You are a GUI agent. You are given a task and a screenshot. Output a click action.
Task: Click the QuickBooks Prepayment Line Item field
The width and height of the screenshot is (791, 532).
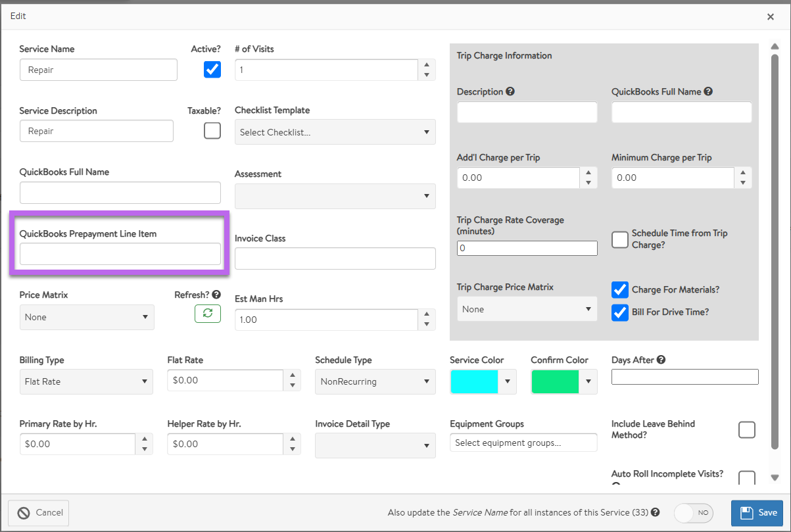coord(120,254)
